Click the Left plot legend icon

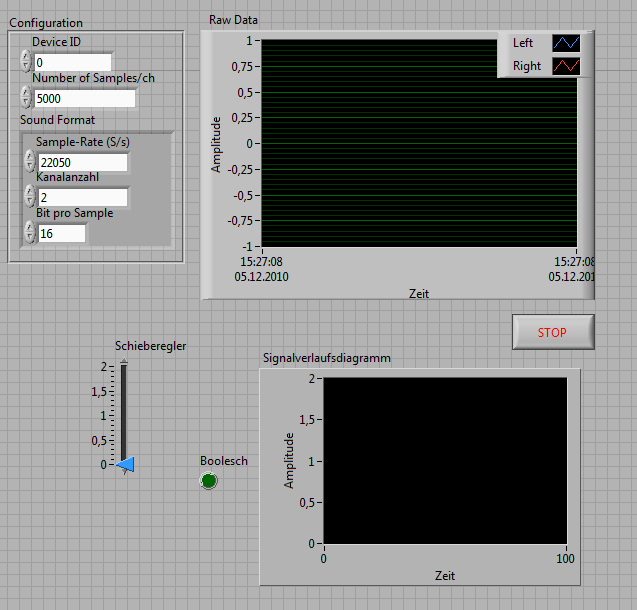566,43
